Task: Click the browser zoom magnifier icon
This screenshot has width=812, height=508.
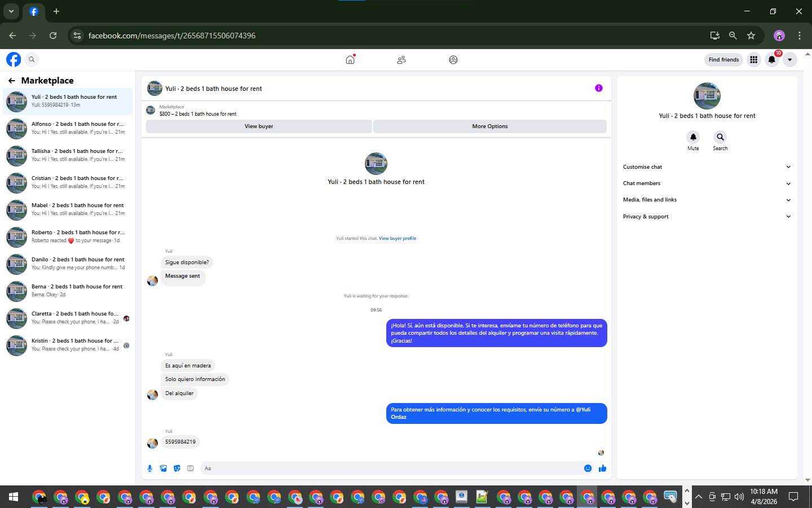Action: tap(733, 36)
